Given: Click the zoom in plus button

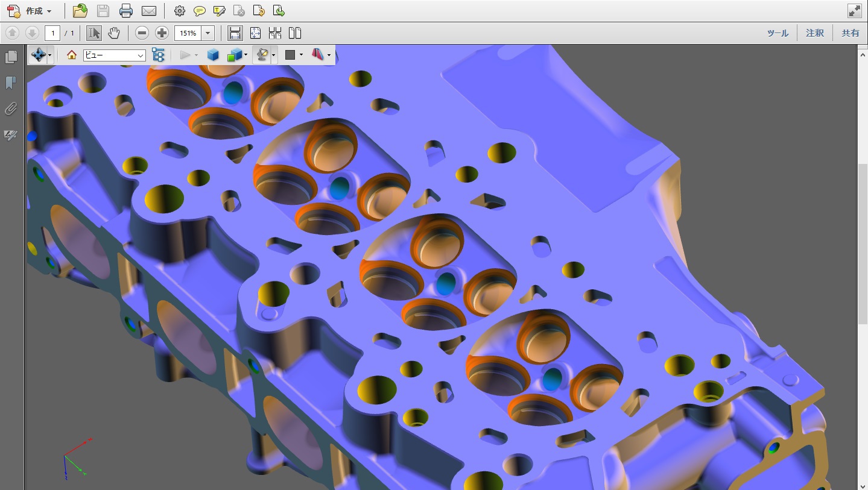Looking at the screenshot, I should 162,33.
